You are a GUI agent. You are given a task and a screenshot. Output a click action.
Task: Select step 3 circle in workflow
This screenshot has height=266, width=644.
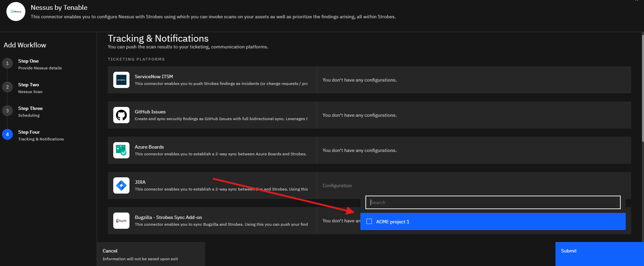(7, 111)
